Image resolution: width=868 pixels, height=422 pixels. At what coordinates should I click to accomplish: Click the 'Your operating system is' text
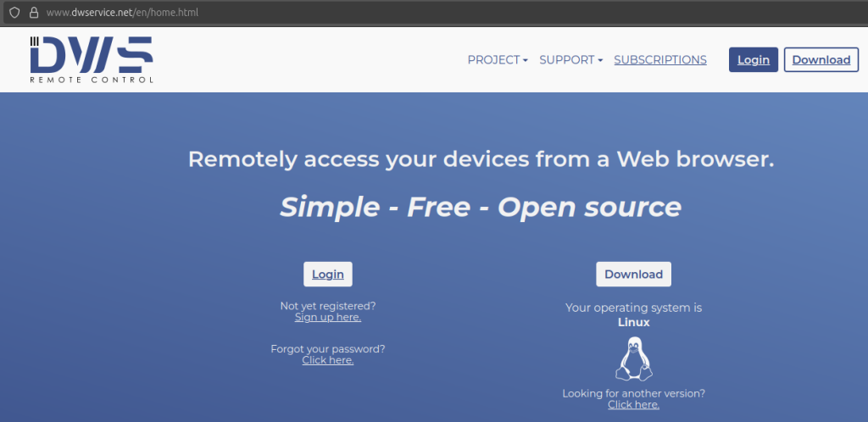tap(634, 308)
